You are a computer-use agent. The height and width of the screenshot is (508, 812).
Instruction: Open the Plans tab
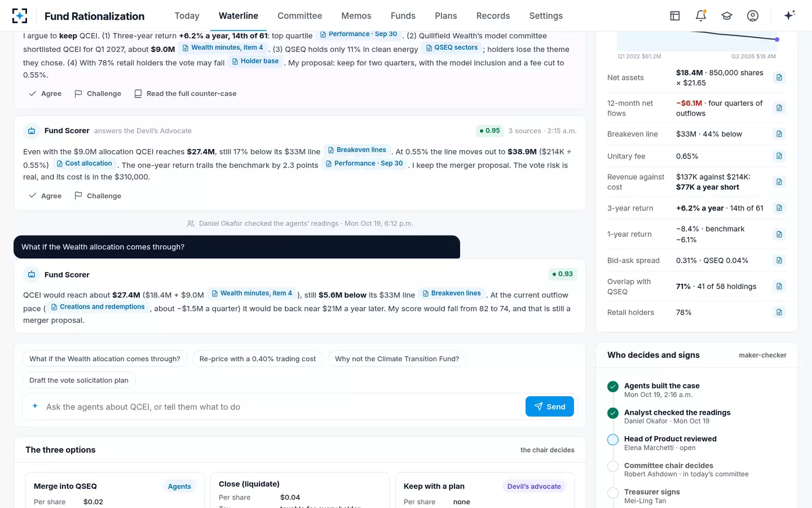(x=446, y=16)
